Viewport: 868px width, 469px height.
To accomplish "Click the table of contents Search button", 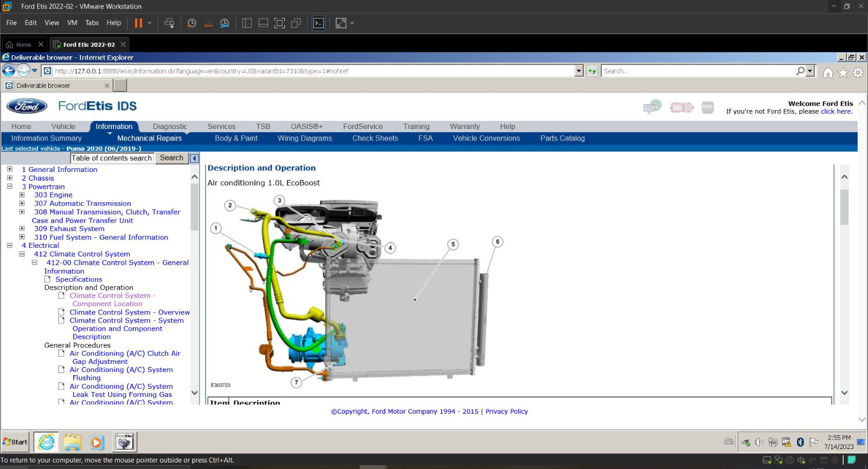I will pos(171,158).
